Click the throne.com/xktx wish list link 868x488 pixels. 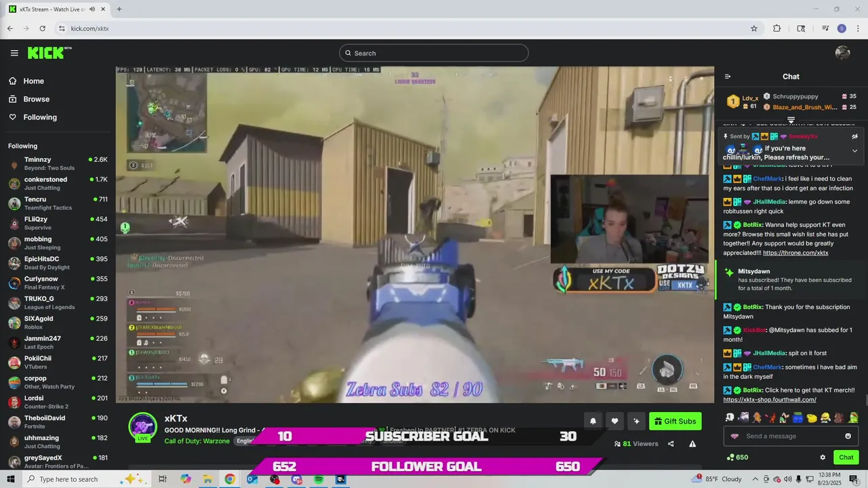pos(795,253)
